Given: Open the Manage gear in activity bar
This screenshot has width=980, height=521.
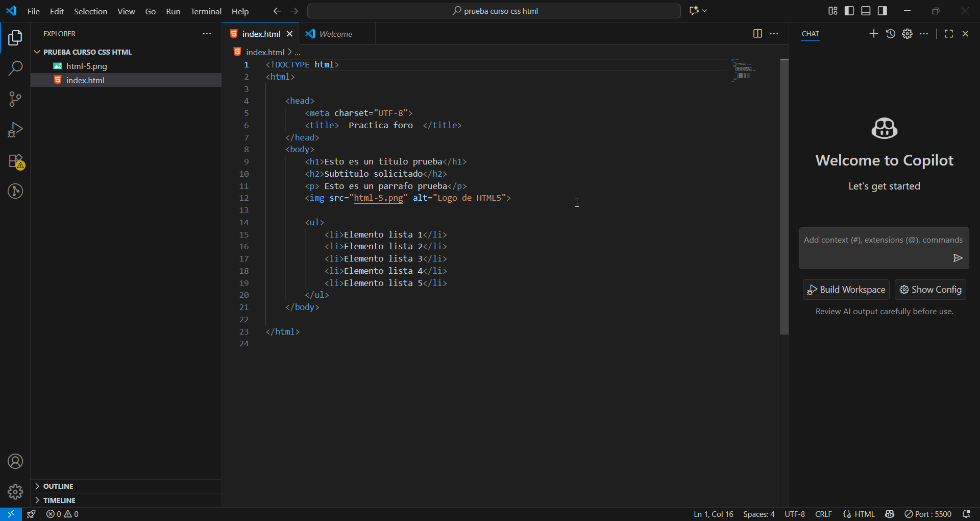Looking at the screenshot, I should pyautogui.click(x=15, y=492).
